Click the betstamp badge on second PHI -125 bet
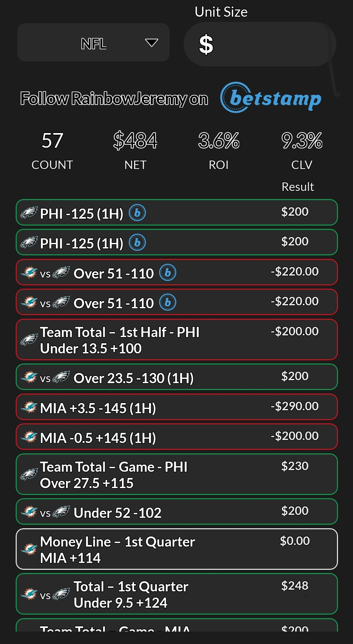The width and height of the screenshot is (353, 644). (x=137, y=243)
